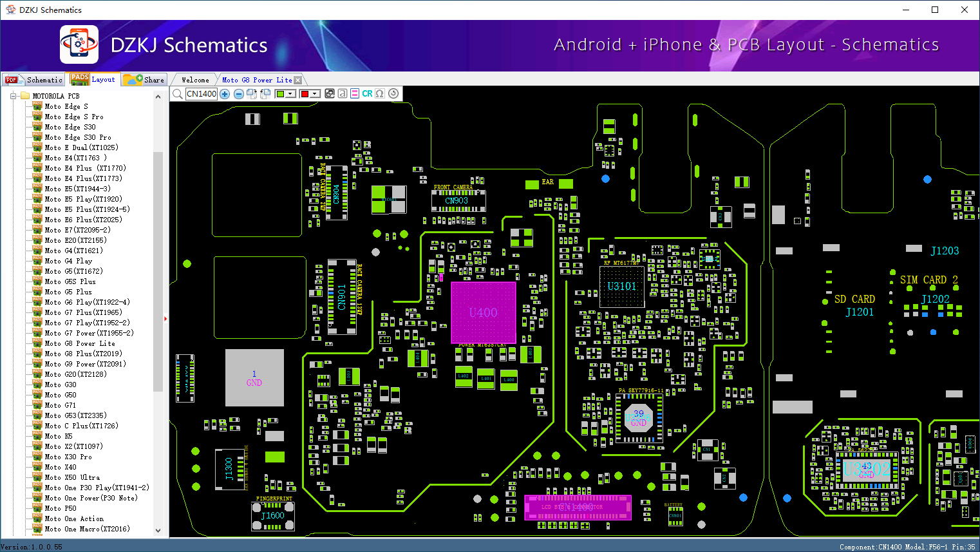Open the Share tab
The height and width of the screenshot is (552, 980).
click(x=145, y=80)
